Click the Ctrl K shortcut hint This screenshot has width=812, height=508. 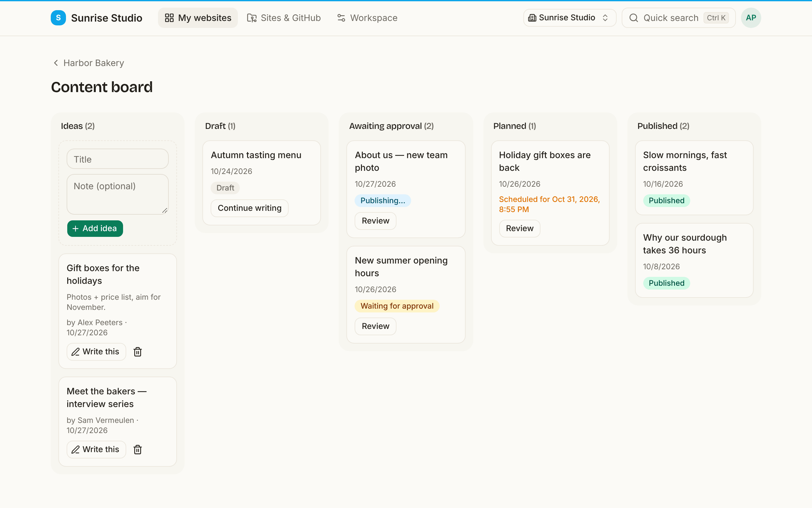716,18
